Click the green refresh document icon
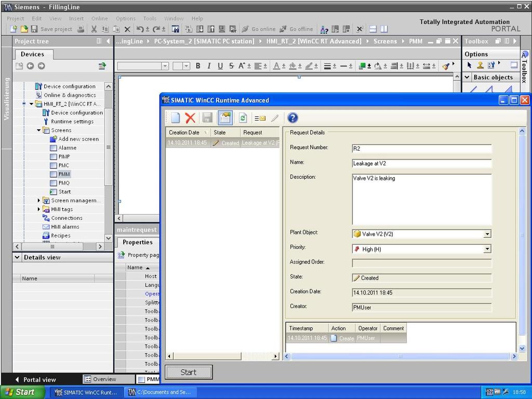 tap(243, 118)
